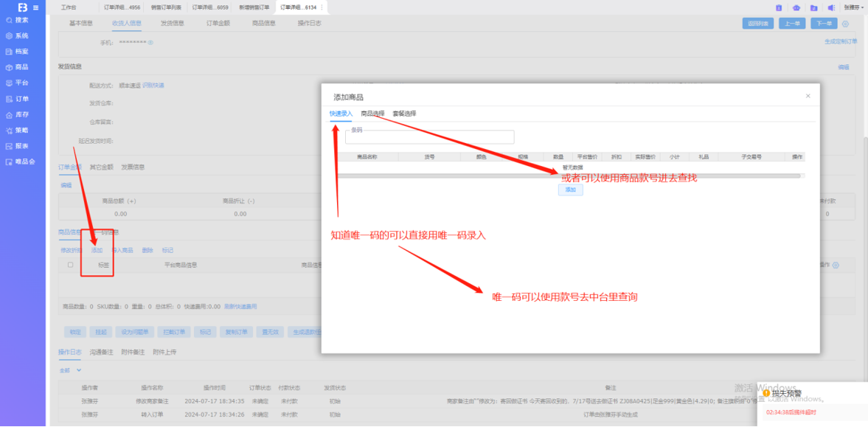Click the purple speaker announcement icon
This screenshot has width=868, height=427.
830,7
